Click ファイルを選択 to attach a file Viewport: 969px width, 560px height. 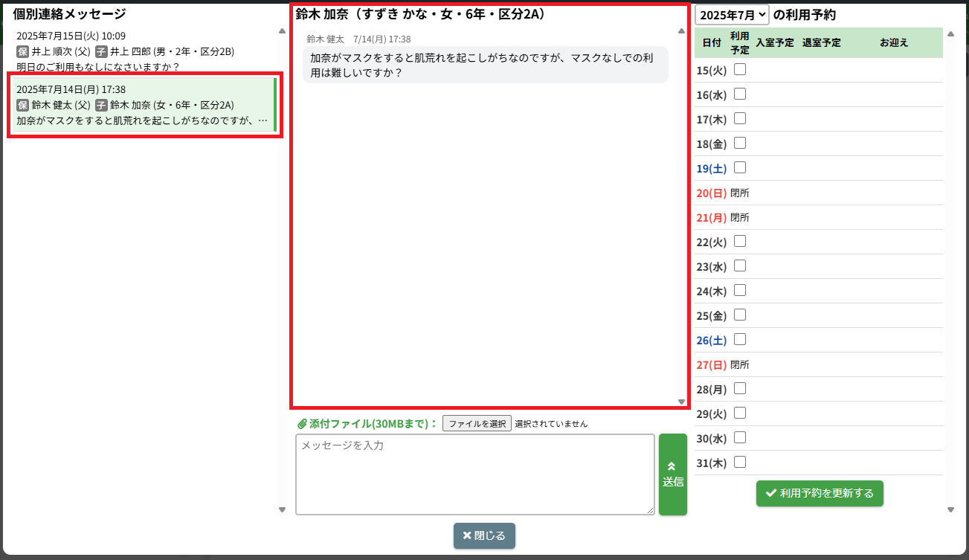pyautogui.click(x=477, y=424)
